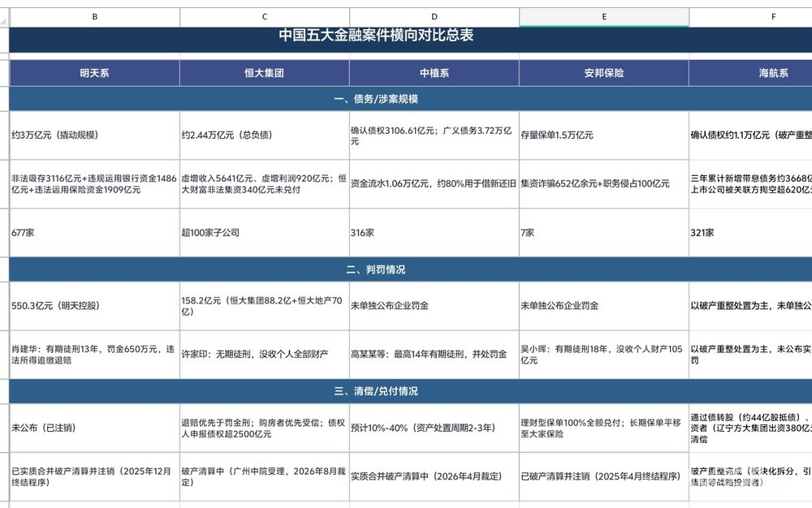This screenshot has height=508, width=812.
Task: Select cell 550.3亿元（明天控股）
Action: coord(95,306)
